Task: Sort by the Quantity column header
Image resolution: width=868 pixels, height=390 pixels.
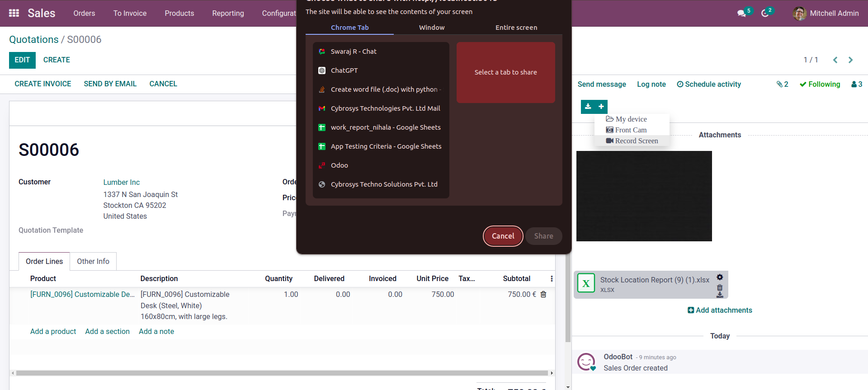Action: (278, 279)
